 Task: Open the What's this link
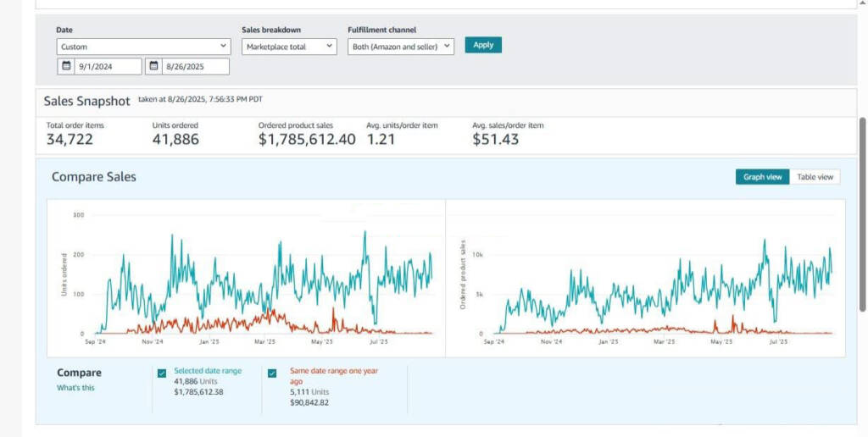click(x=75, y=388)
